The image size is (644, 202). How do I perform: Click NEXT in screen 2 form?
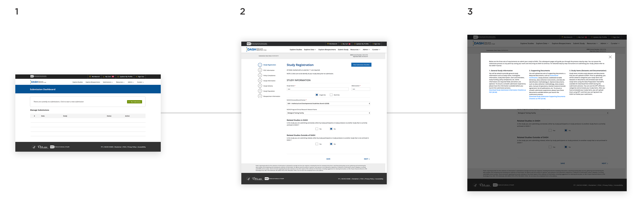pyautogui.click(x=367, y=159)
